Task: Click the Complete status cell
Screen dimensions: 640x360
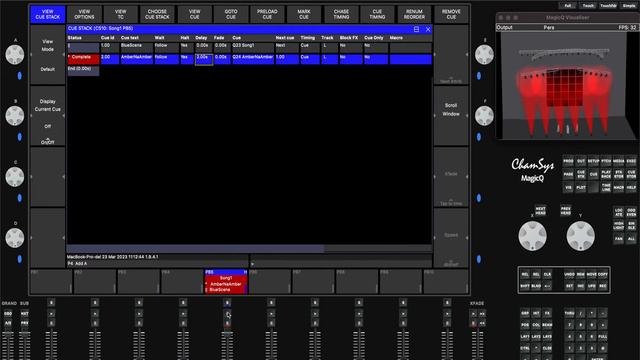Action: click(83, 59)
